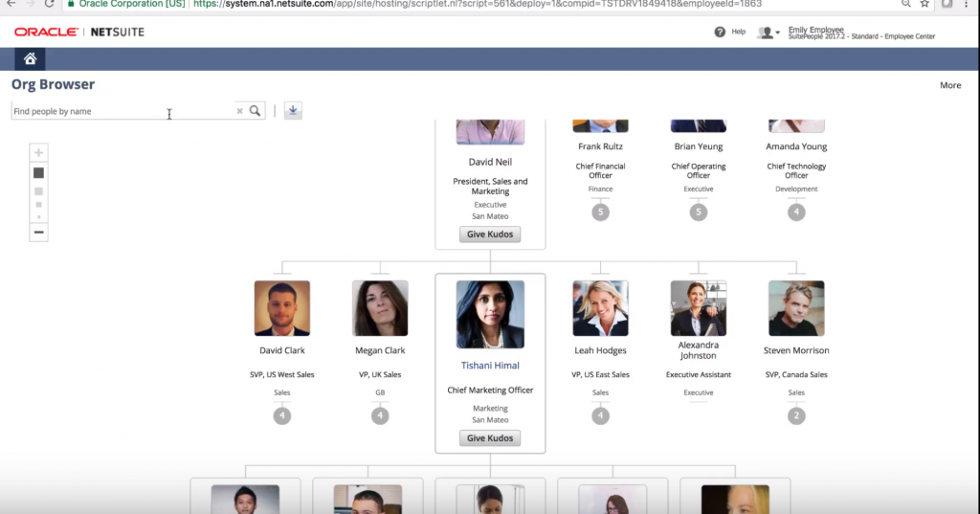Click the browser address bar URL
This screenshot has width=980, height=514.
478,4
